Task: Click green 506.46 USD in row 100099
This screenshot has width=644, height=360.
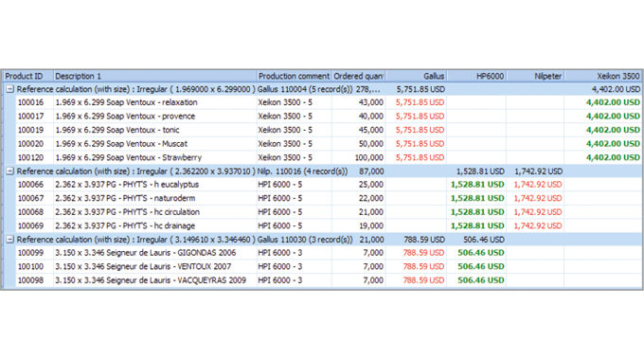Action: 481,253
